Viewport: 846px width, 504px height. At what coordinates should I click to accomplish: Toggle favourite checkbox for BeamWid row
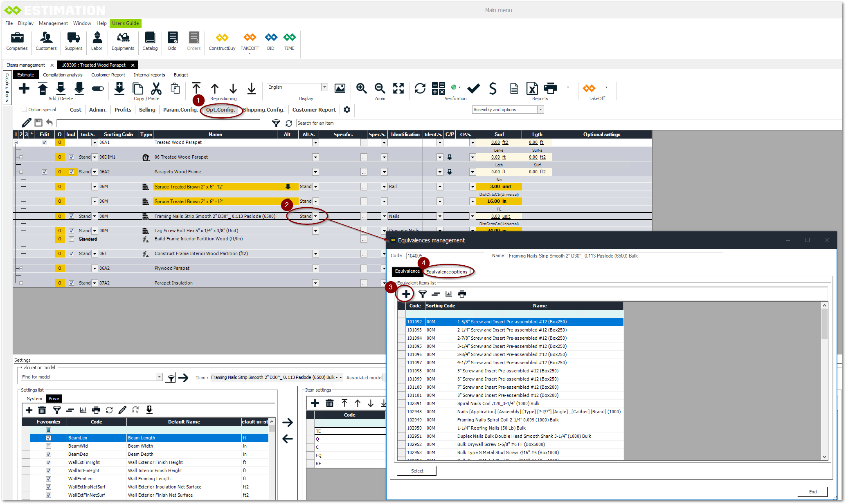tap(49, 446)
